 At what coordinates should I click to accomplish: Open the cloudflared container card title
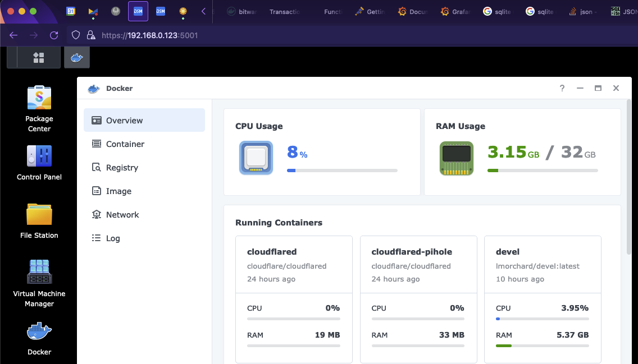pos(272,252)
